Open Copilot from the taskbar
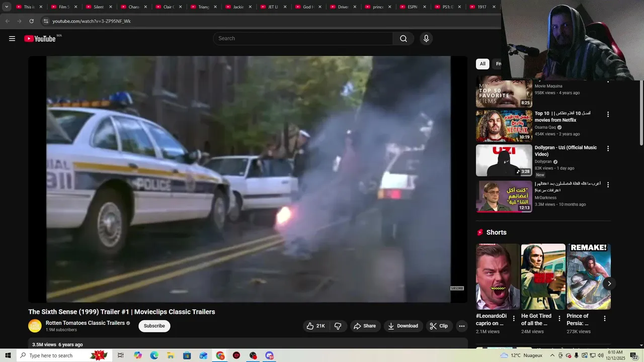 tap(138, 355)
